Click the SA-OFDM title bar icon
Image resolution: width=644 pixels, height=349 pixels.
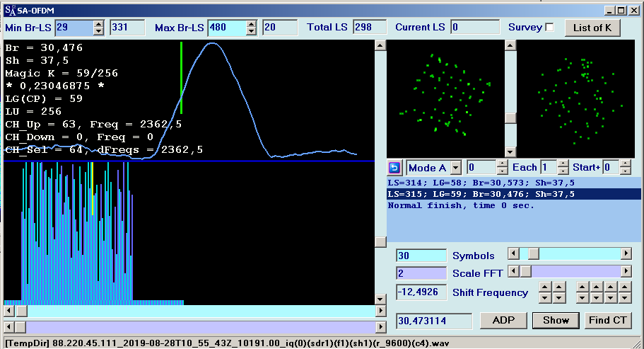pos(11,11)
